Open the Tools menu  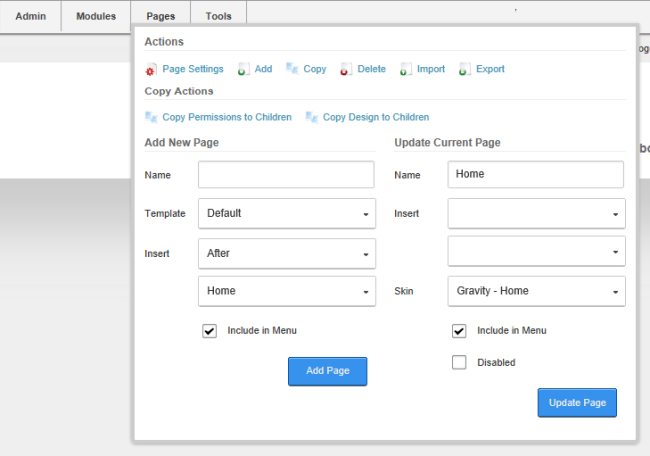point(218,16)
